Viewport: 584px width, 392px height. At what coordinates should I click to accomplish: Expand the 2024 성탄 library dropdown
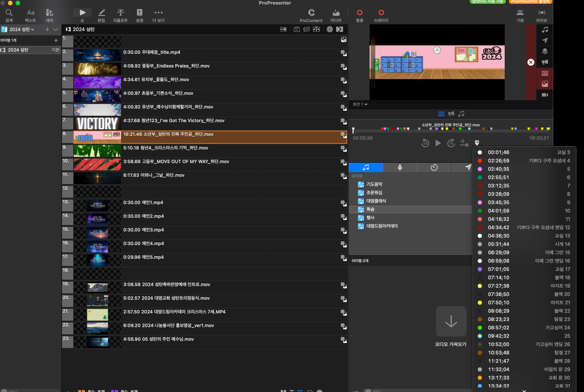click(x=21, y=30)
